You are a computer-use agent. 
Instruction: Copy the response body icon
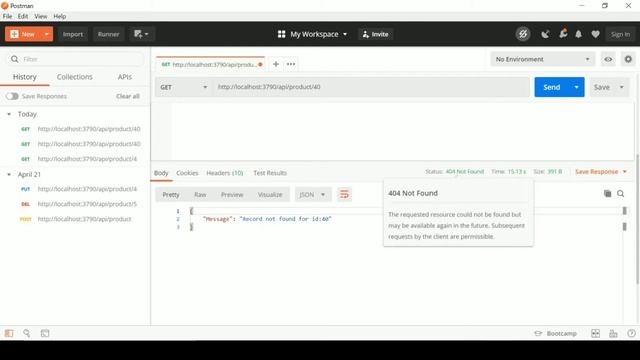tap(607, 193)
